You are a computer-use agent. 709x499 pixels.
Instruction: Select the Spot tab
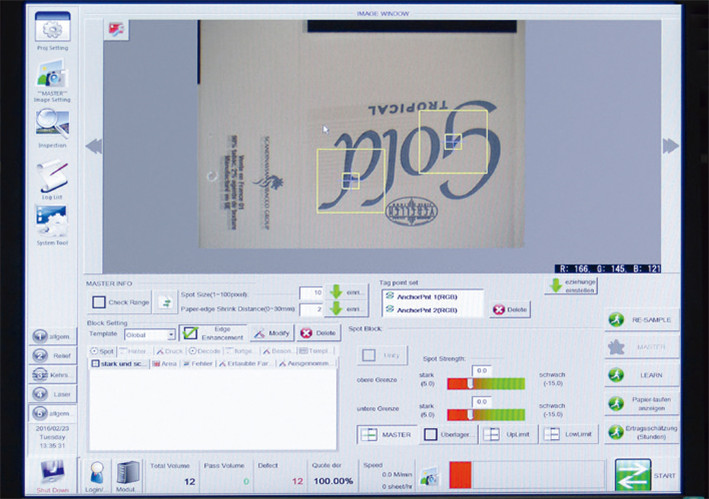102,351
